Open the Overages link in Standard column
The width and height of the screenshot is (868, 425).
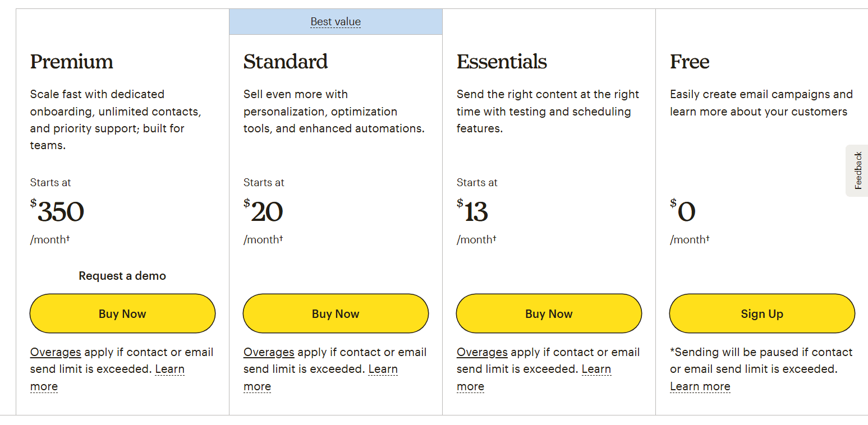click(269, 352)
